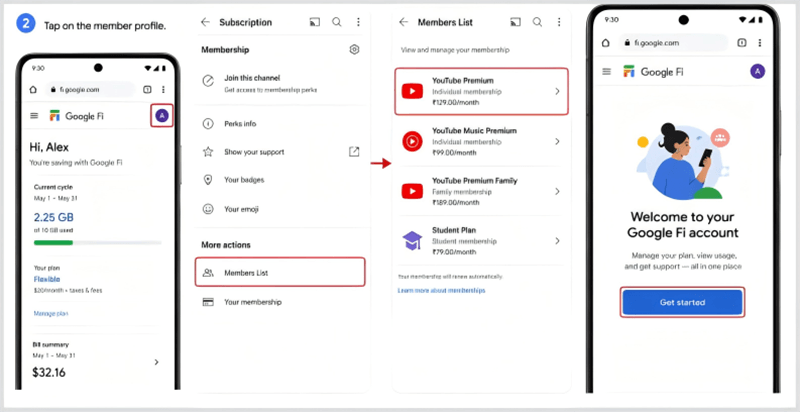Select Student Plan membership

[481, 241]
